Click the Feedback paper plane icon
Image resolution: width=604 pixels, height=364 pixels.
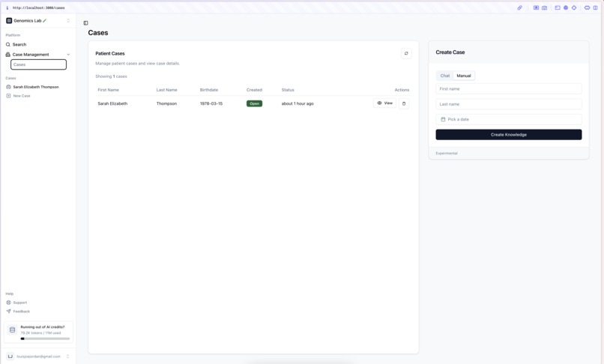pos(8,312)
